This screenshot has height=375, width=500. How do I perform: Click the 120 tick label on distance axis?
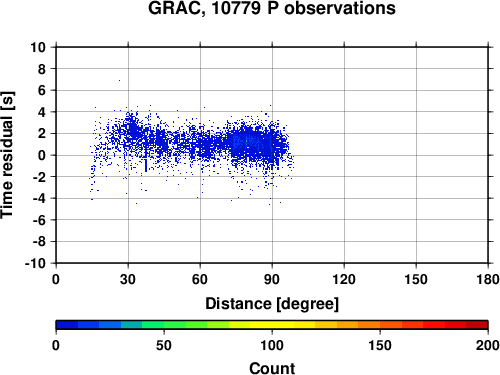[344, 279]
